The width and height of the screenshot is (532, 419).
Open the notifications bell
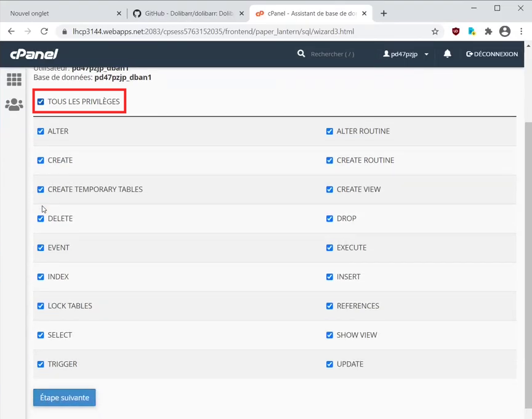[448, 54]
